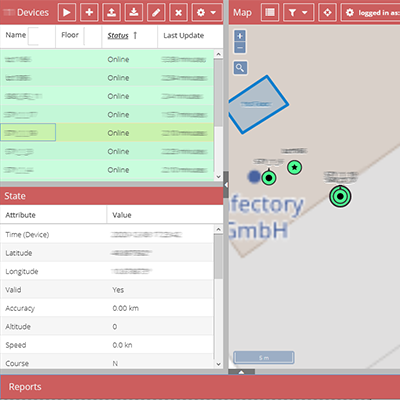Select the Time (Device) attribute row
Viewport: 400px width, 400px height.
coord(107,234)
